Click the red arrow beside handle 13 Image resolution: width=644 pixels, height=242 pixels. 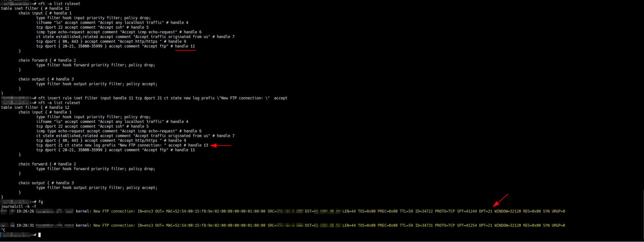pos(220,145)
